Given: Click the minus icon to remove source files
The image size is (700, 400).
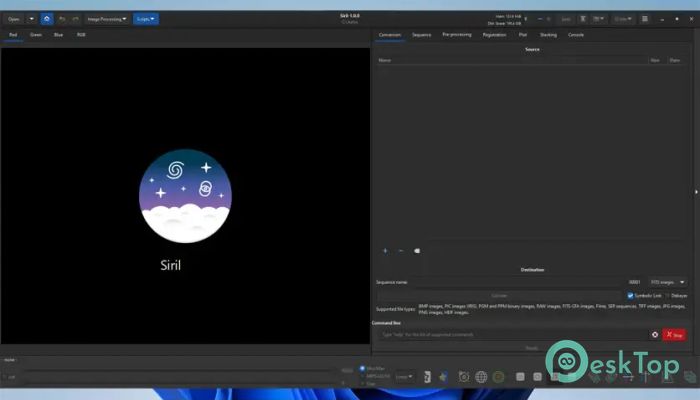Looking at the screenshot, I should 401,251.
